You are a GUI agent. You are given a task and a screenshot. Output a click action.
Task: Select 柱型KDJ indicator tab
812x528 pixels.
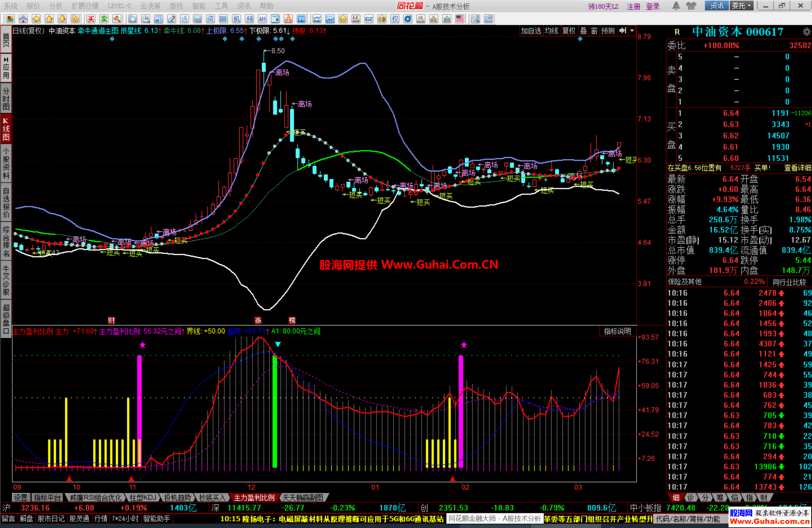pos(143,498)
